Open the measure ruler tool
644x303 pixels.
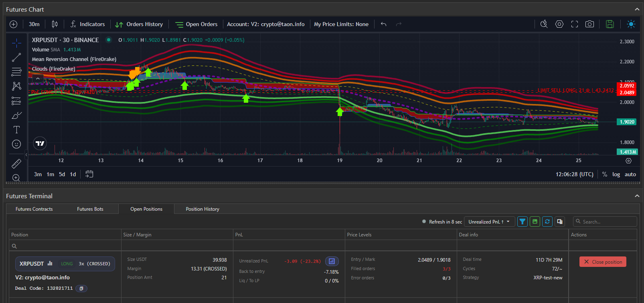[x=16, y=163]
